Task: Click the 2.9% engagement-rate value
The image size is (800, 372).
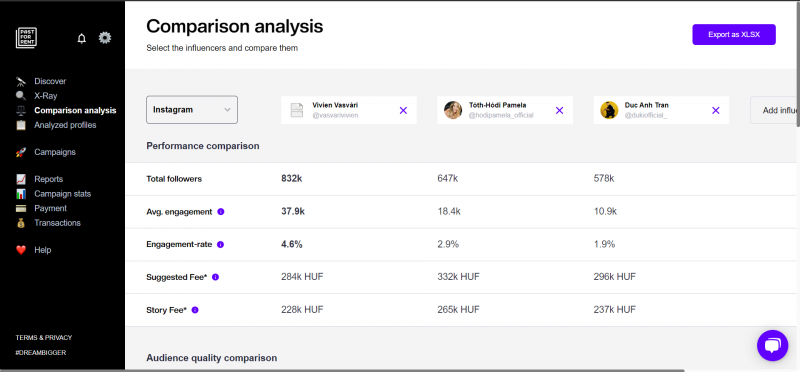Action: coord(448,244)
